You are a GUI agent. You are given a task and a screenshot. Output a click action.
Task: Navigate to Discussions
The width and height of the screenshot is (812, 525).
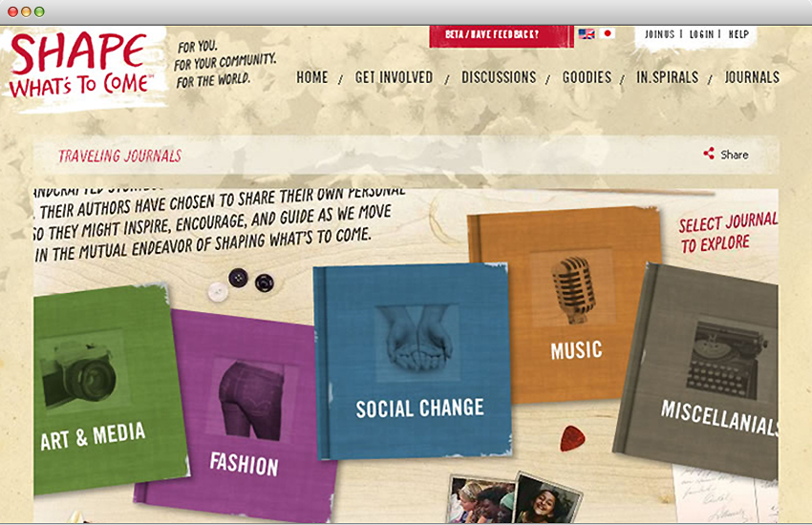[499, 77]
